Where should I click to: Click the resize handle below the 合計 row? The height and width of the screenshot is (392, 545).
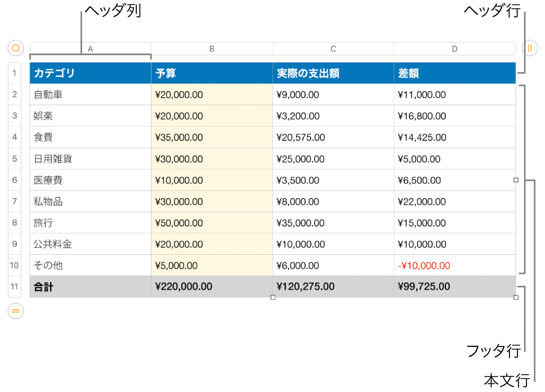coord(273,298)
